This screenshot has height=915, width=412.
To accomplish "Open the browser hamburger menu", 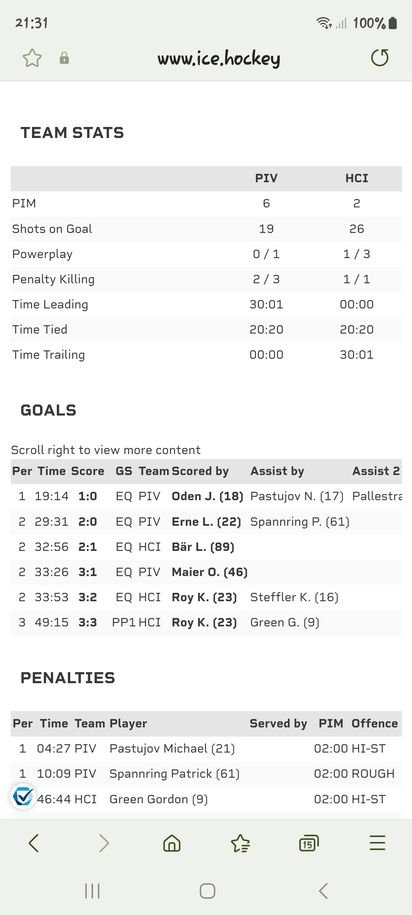I will 378,843.
